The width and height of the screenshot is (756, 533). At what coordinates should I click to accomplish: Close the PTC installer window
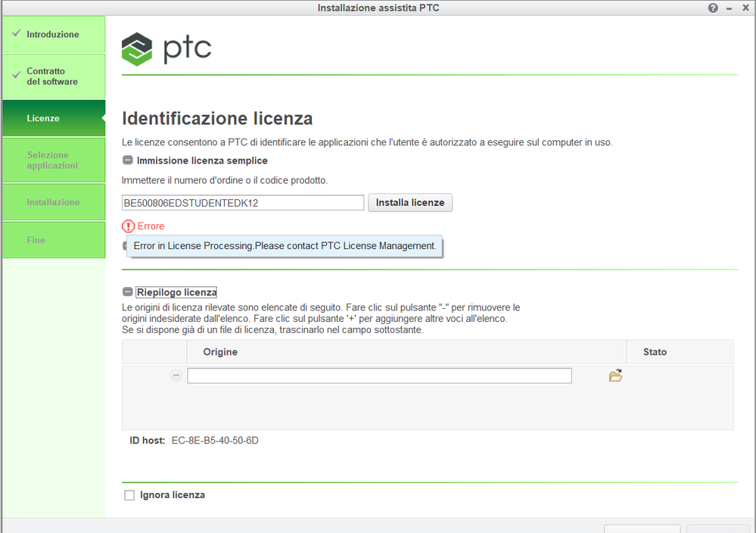745,8
